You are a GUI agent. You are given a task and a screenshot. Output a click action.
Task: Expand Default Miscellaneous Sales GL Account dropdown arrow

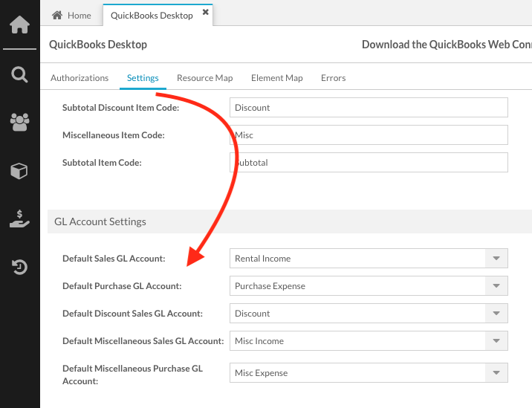tap(496, 341)
